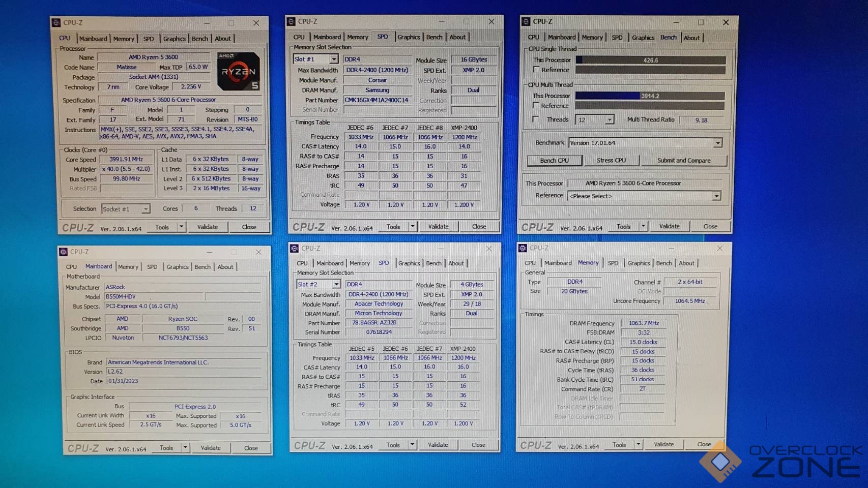Switch to Graphics tab in the ASRock Mainboard window
Image resolution: width=868 pixels, height=488 pixels.
177,267
